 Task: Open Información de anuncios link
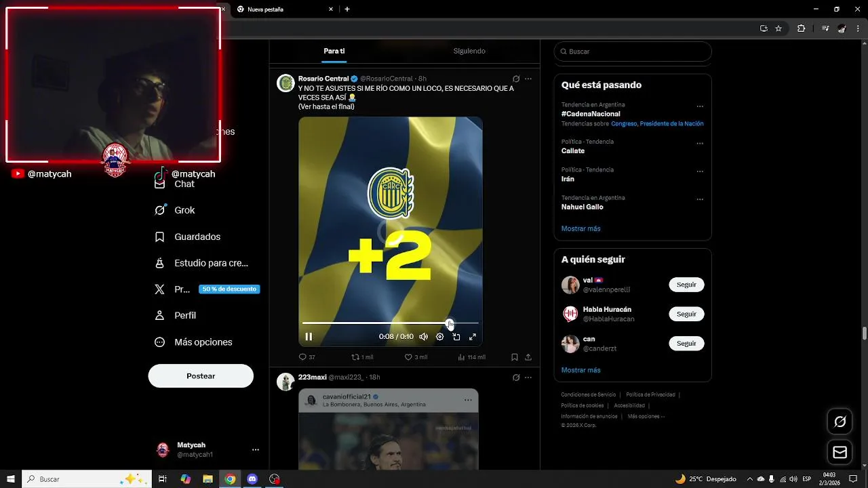pyautogui.click(x=589, y=416)
